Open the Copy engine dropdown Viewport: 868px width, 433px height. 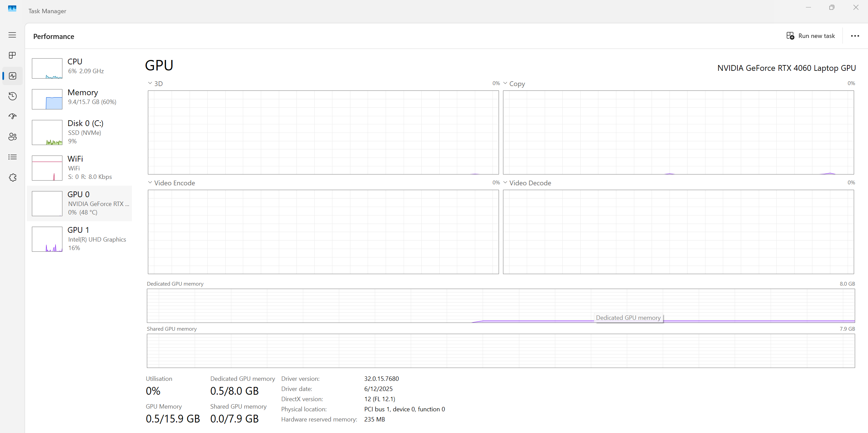click(514, 83)
